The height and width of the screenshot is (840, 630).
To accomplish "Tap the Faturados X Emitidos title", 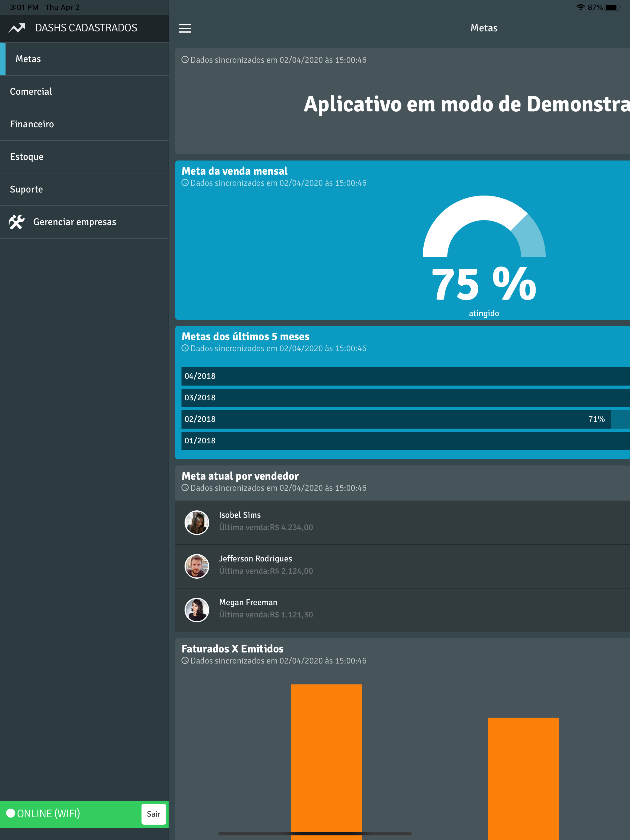I will (x=233, y=649).
